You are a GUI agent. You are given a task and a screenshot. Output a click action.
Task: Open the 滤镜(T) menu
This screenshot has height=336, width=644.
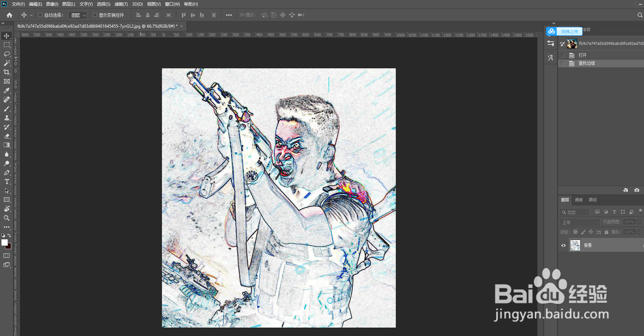coord(121,4)
